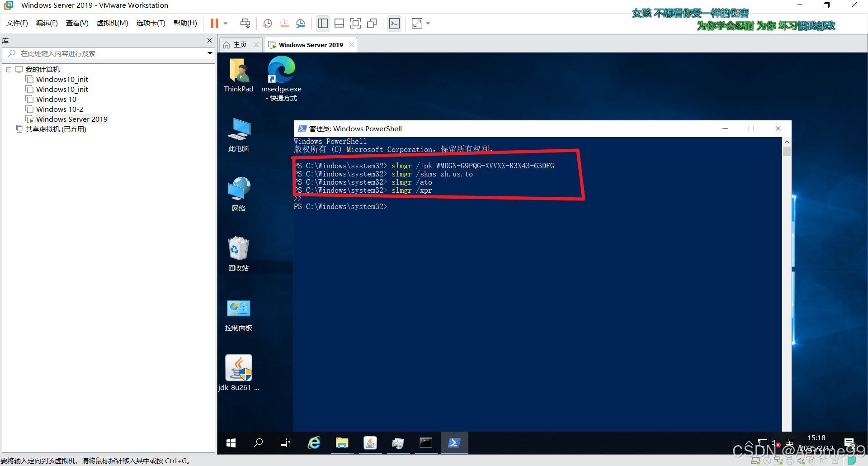
Task: Open the 帮助(H) menu
Action: [x=185, y=23]
